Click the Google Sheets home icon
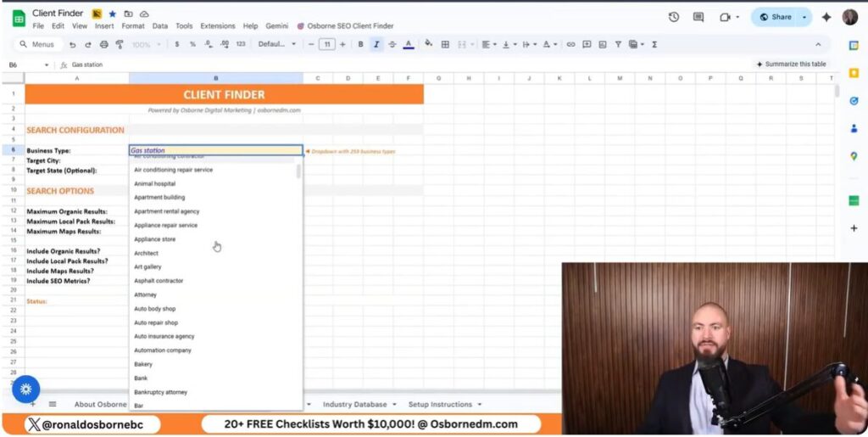 [19, 18]
